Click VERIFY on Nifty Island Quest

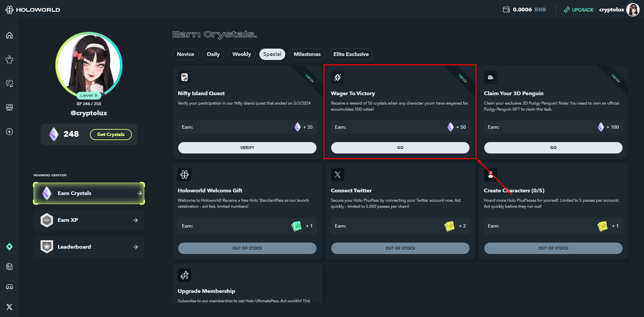click(247, 148)
